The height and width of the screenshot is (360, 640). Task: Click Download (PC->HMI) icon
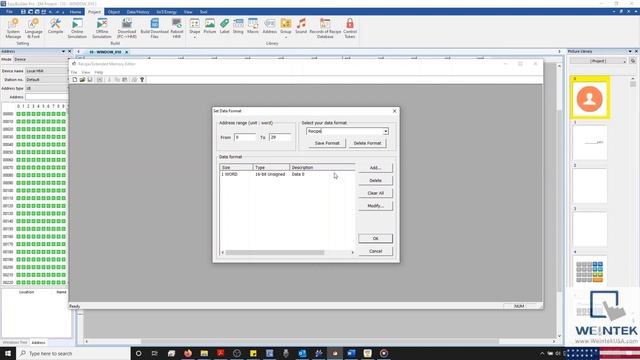pyautogui.click(x=127, y=28)
